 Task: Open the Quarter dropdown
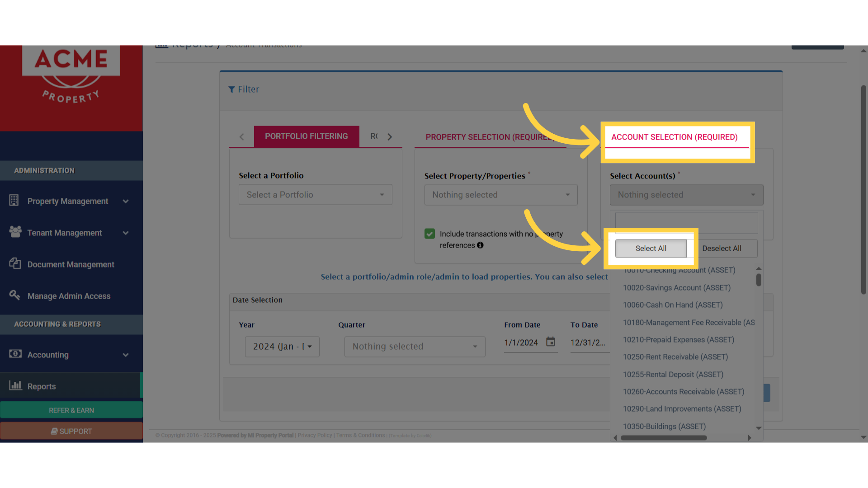(x=415, y=347)
